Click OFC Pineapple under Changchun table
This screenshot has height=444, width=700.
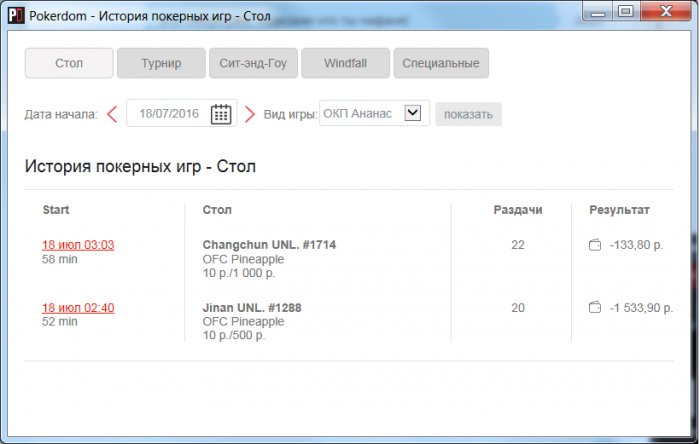click(x=243, y=259)
